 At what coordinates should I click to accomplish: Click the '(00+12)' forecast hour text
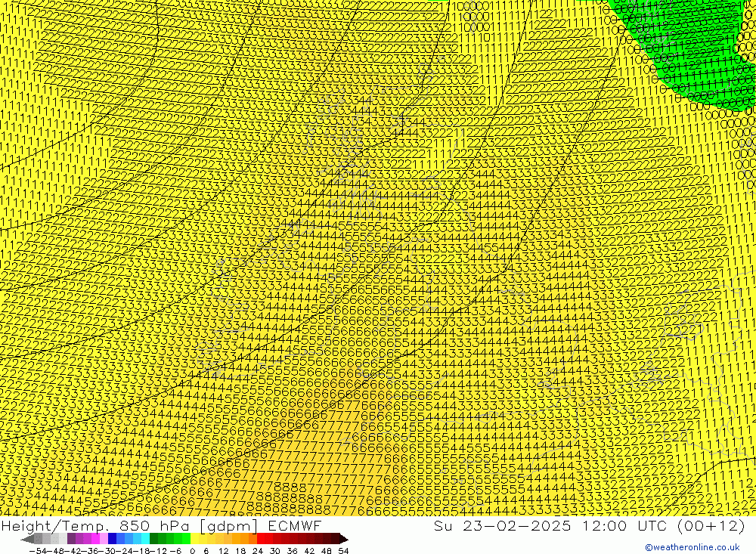(x=711, y=525)
